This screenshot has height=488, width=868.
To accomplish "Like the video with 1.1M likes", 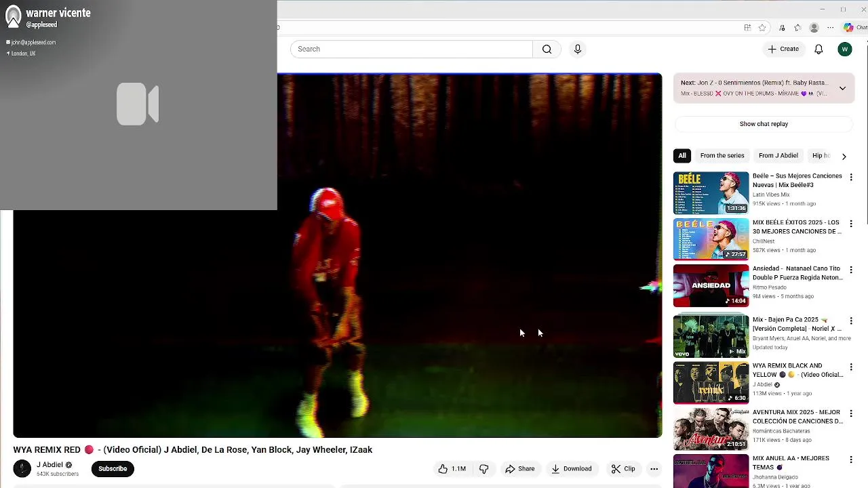I will (452, 468).
